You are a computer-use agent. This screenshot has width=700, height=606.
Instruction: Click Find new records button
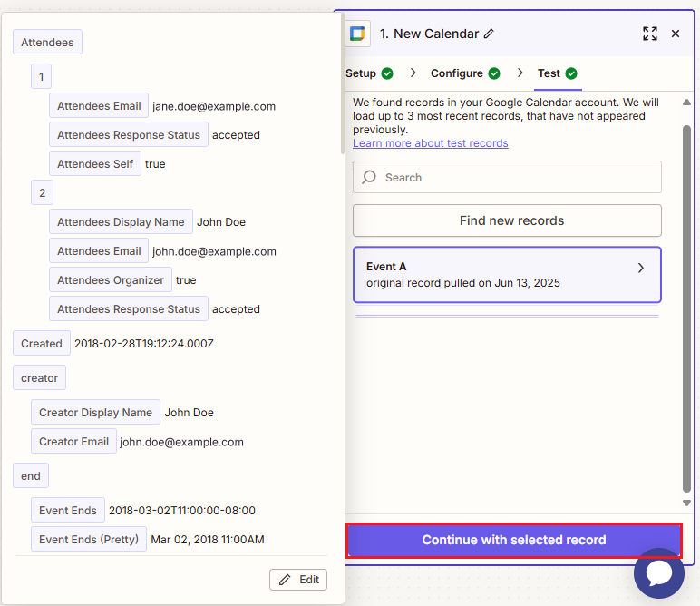point(507,220)
